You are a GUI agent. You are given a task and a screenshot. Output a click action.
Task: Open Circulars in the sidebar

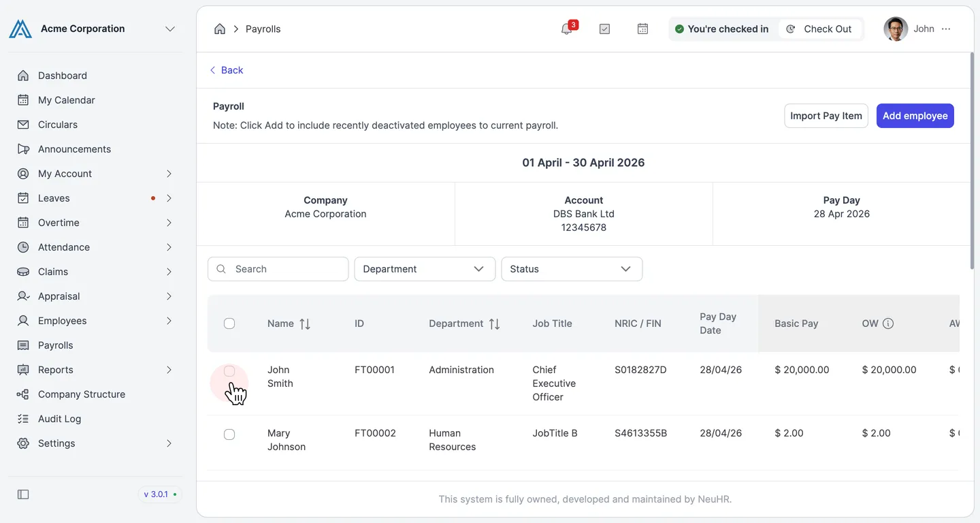(x=58, y=125)
